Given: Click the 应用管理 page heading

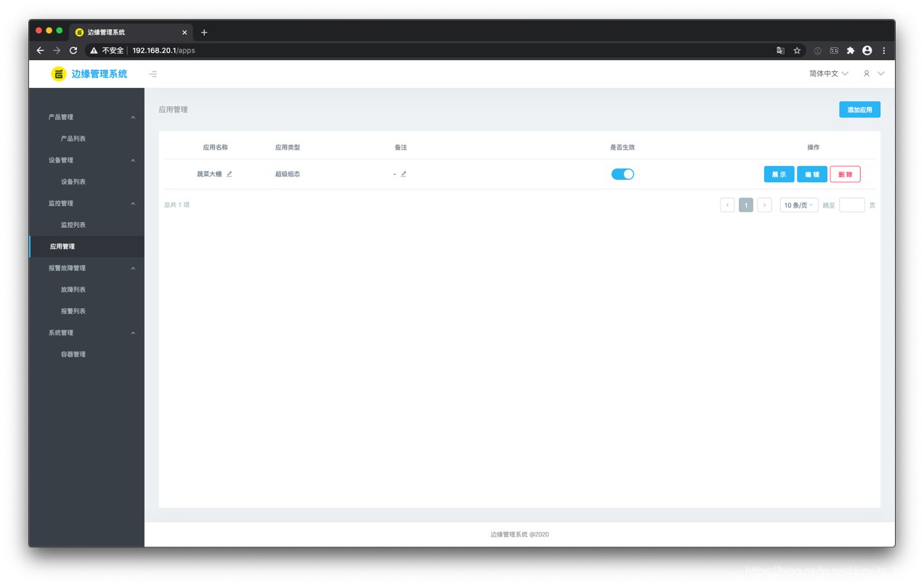Looking at the screenshot, I should [x=174, y=110].
